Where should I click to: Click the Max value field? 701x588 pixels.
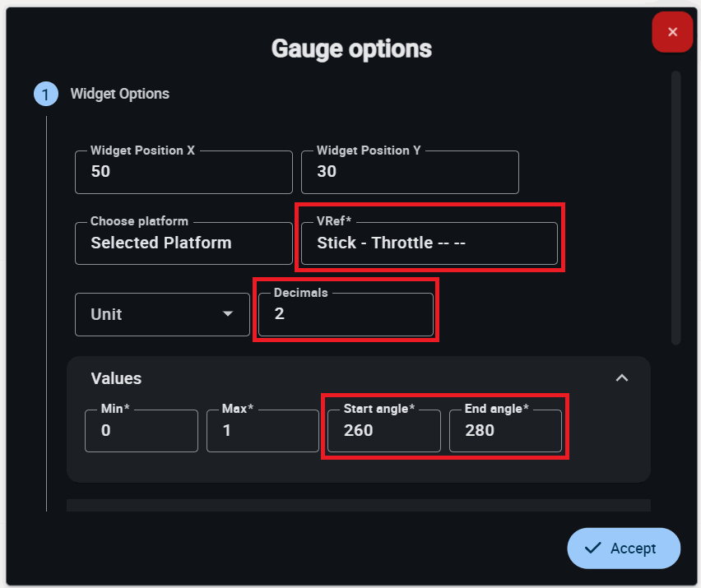click(x=262, y=430)
